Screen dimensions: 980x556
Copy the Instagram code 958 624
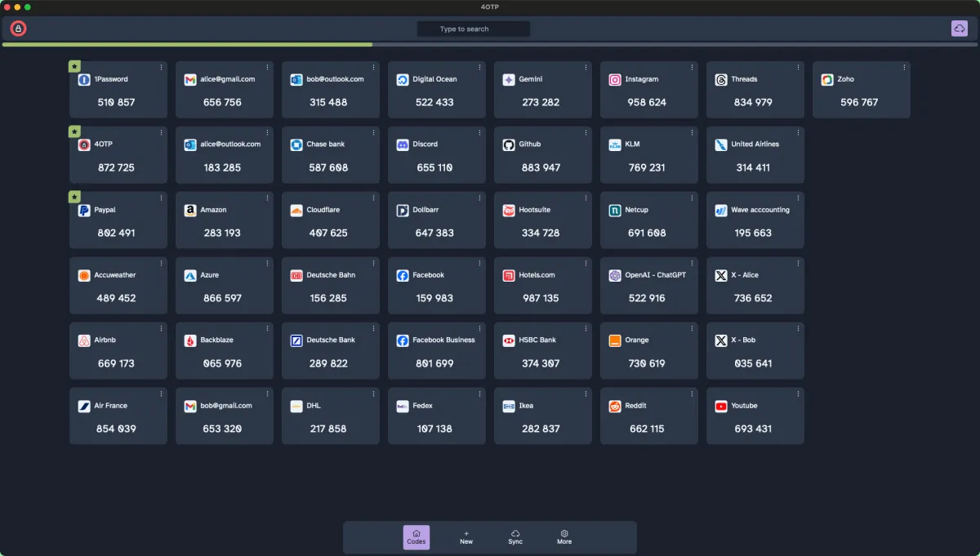[647, 102]
